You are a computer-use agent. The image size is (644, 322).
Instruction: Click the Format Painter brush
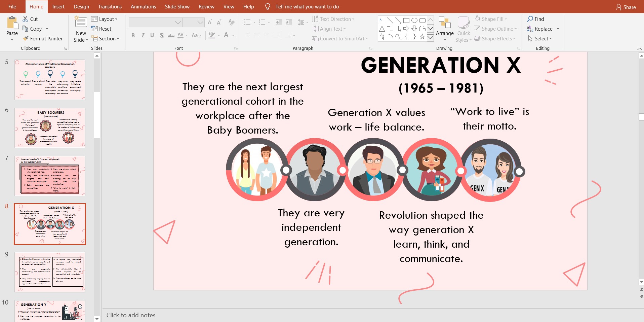pos(26,39)
